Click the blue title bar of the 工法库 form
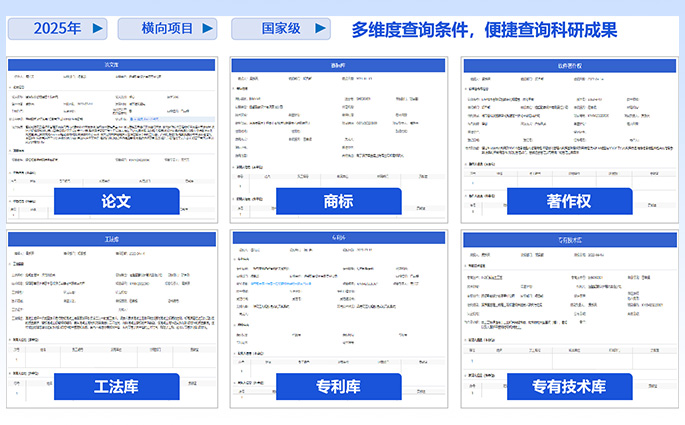 point(112,241)
